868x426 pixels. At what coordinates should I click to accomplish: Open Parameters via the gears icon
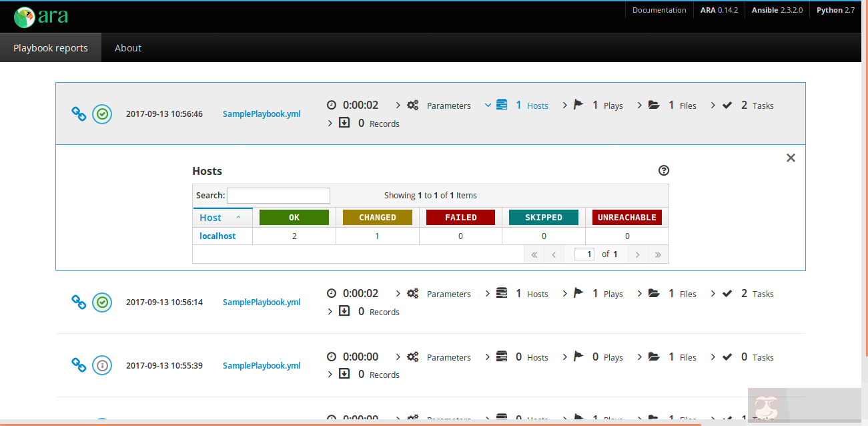(x=412, y=105)
